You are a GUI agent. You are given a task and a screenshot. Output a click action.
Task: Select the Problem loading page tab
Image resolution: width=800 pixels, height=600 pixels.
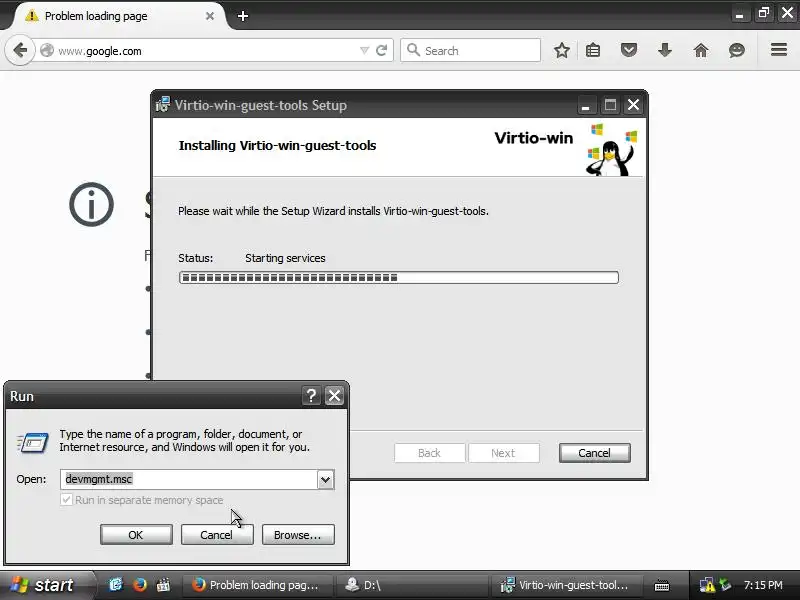(119, 16)
